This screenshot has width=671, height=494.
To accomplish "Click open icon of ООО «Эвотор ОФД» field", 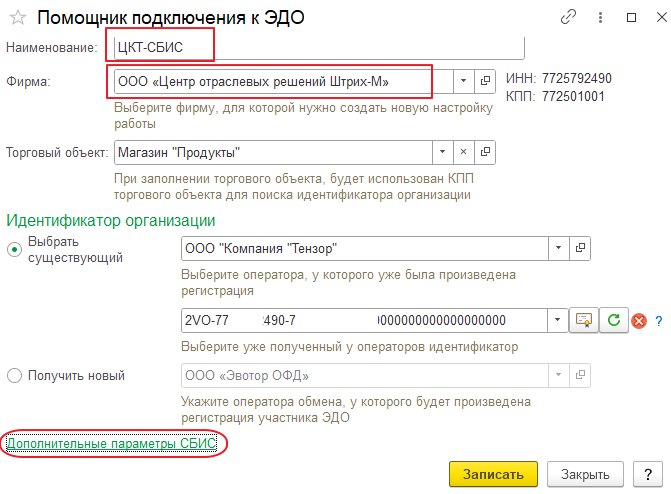I will 580,375.
